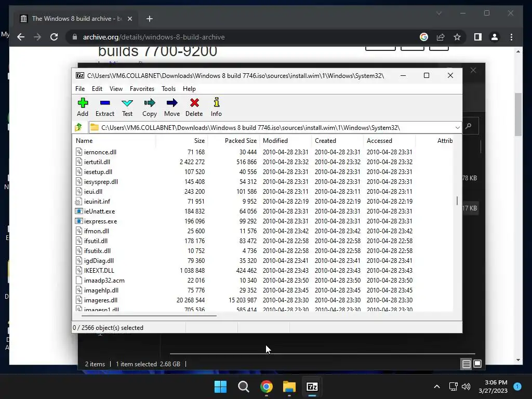Click the archive.org page vertical scrollbar thumb
Screen dimensions: 532x399
(x=518, y=114)
